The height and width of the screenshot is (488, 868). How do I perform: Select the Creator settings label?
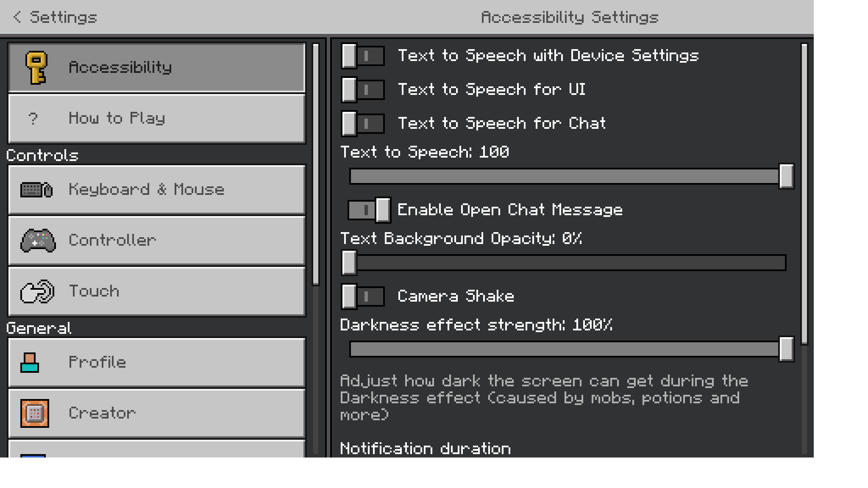point(102,413)
